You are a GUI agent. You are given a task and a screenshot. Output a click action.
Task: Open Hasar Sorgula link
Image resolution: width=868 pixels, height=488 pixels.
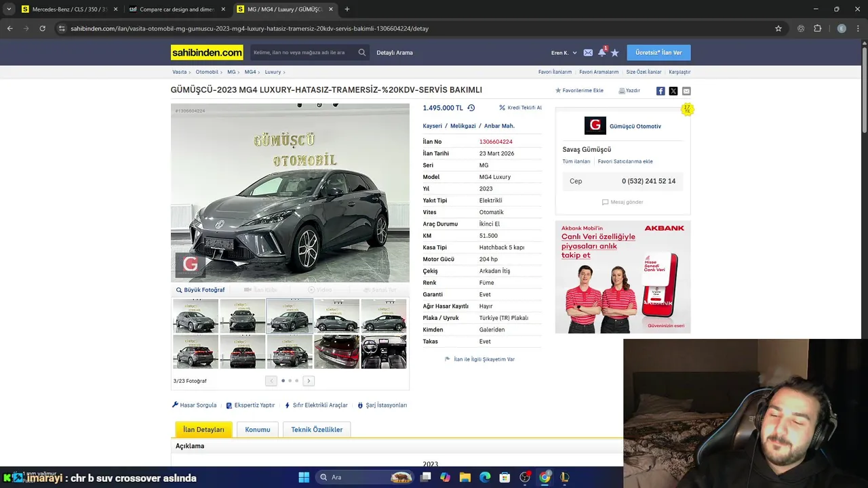pos(194,405)
